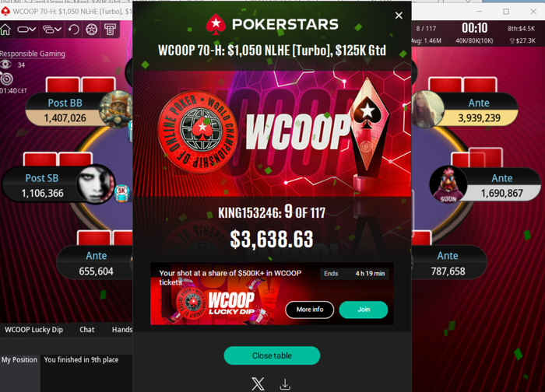
Task: Share result on X
Action: 258,384
